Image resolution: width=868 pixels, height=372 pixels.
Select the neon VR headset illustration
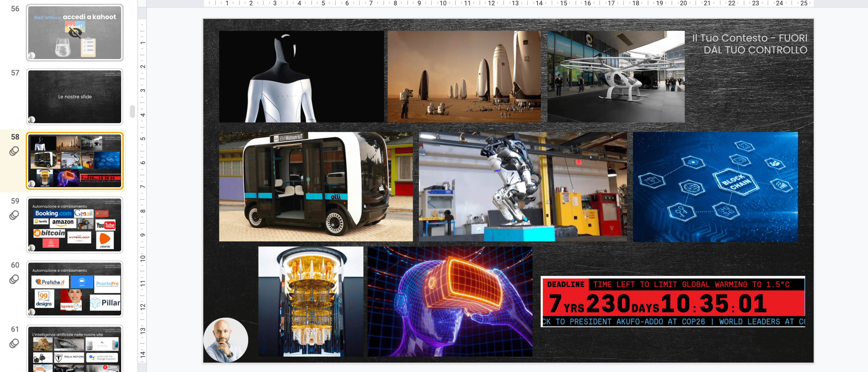point(450,302)
